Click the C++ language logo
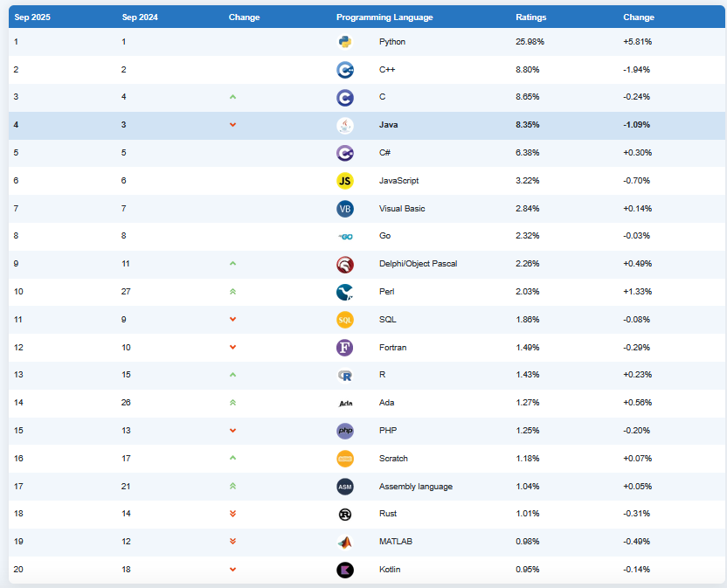 pos(344,70)
